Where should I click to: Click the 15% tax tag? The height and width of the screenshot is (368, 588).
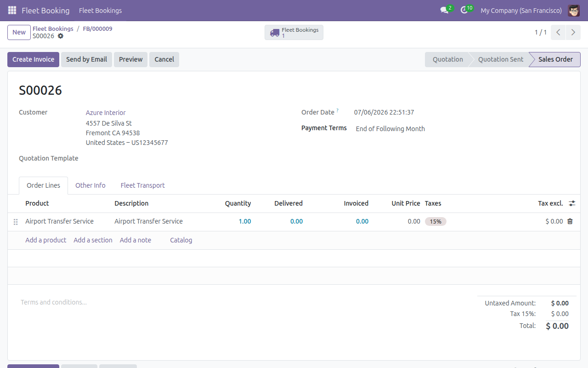[x=435, y=221]
